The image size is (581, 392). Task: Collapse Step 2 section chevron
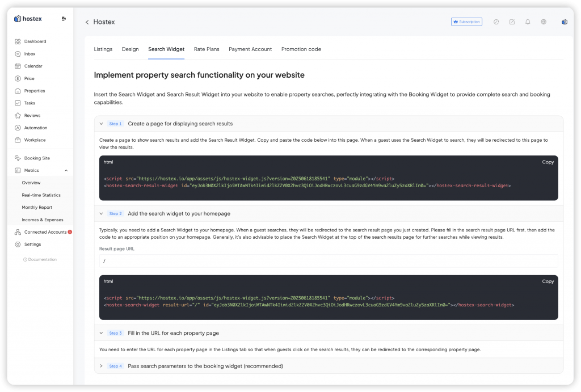[101, 214]
